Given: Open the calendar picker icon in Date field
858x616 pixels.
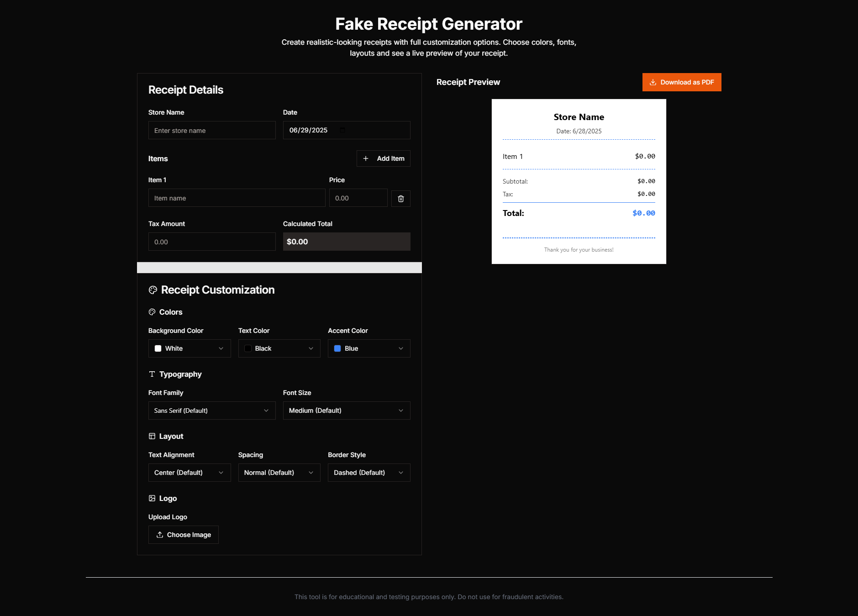Looking at the screenshot, I should [342, 130].
